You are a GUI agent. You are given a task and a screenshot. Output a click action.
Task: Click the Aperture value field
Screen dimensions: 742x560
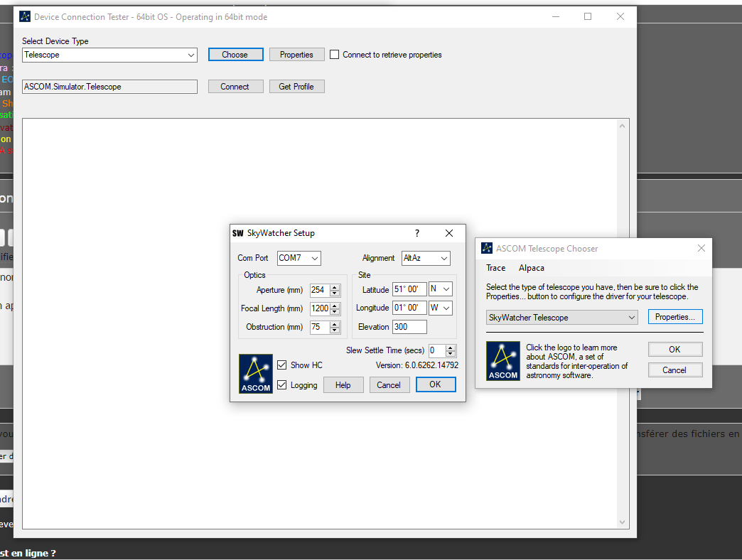pos(321,290)
